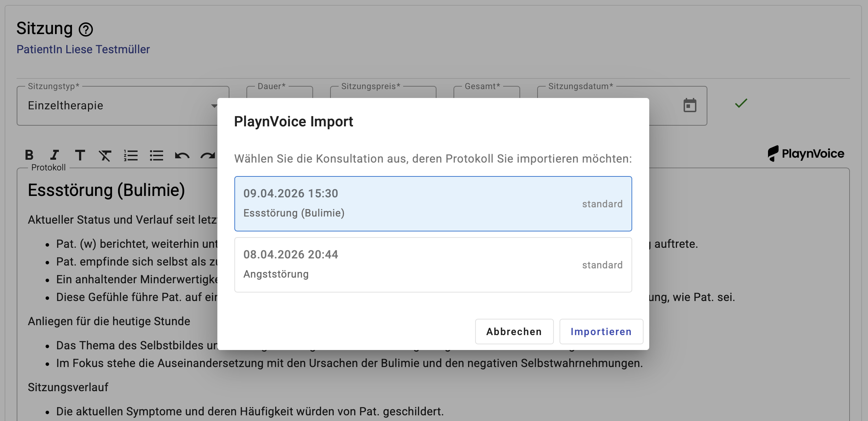Viewport: 868px width, 421px height.
Task: Click the 'Sitzungsverlauf' section line
Action: (68, 387)
